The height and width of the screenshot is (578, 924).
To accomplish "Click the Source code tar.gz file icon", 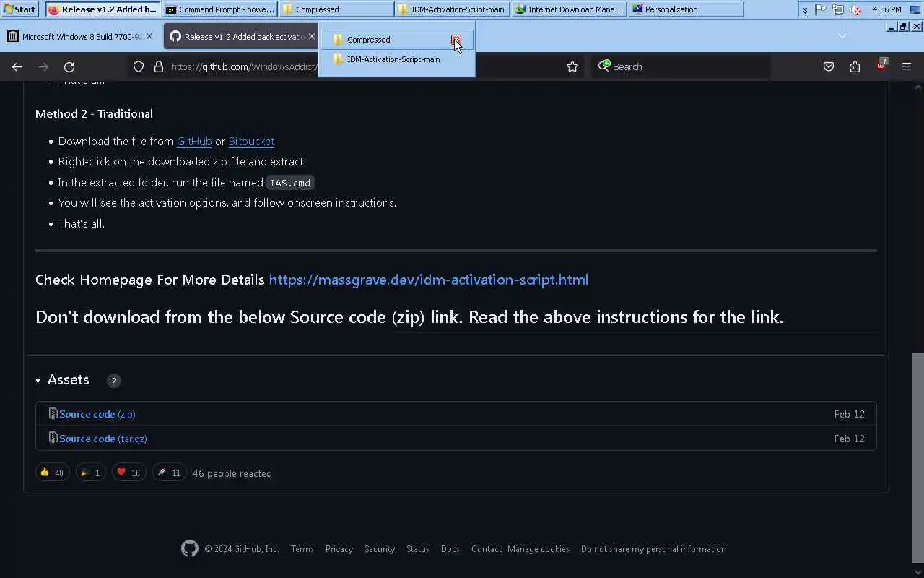I will [x=53, y=438].
